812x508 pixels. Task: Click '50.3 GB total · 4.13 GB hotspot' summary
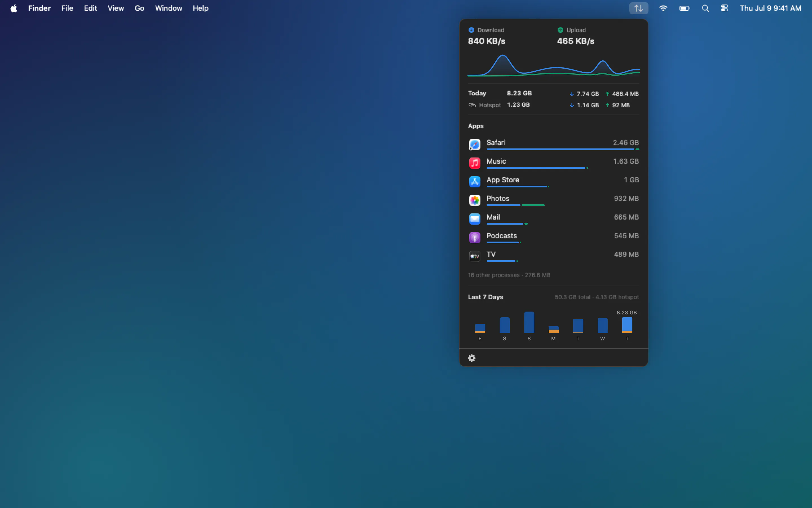597,297
